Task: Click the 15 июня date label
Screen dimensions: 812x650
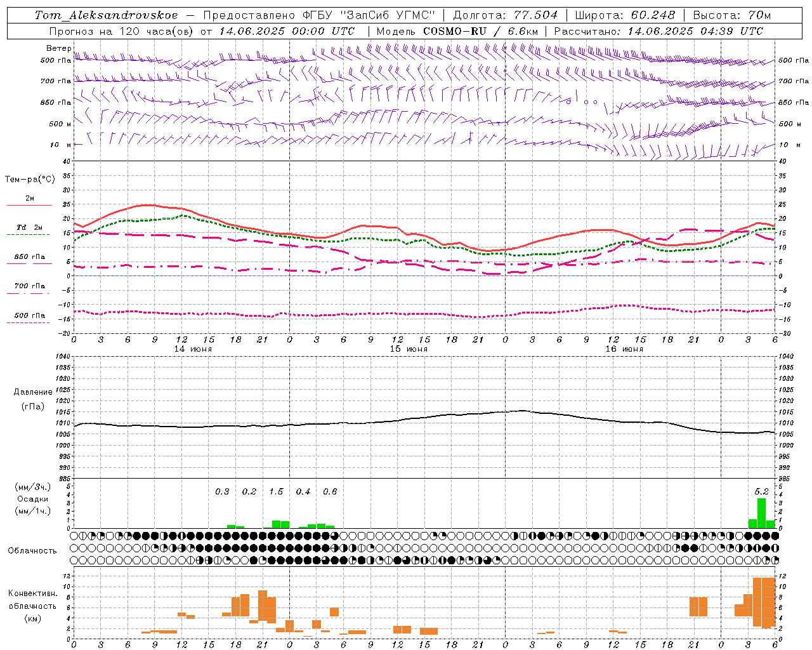Action: pyautogui.click(x=409, y=349)
